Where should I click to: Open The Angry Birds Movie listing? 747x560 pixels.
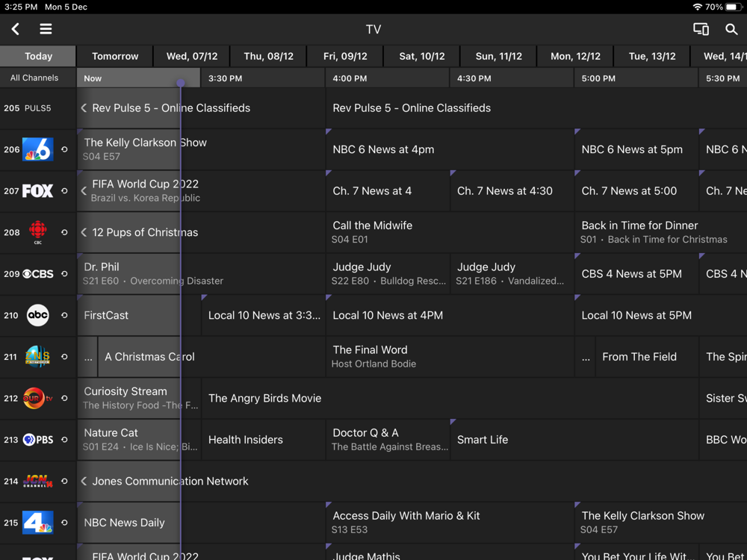pos(449,398)
